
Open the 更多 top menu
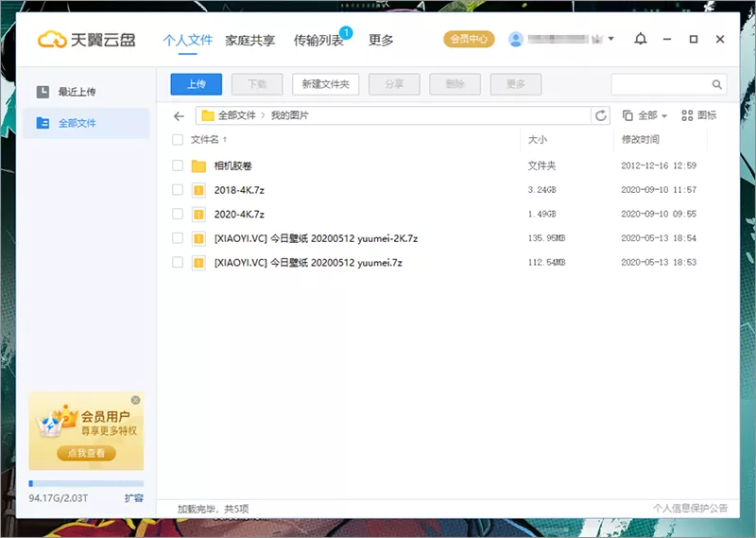pos(381,41)
